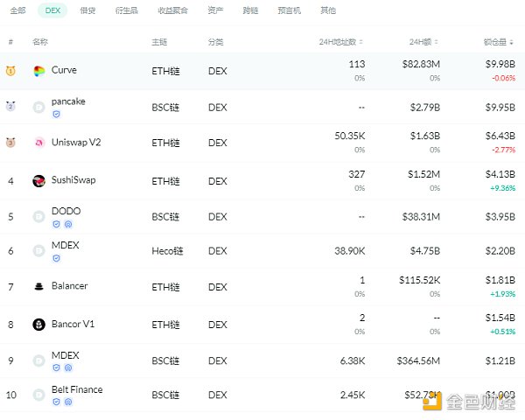Viewport: 525px width, 420px height.
Task: Select the 借贷 category tab
Action: [x=87, y=10]
